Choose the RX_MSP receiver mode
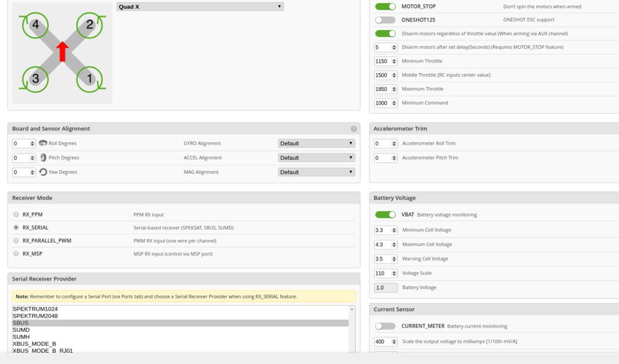 tap(16, 253)
